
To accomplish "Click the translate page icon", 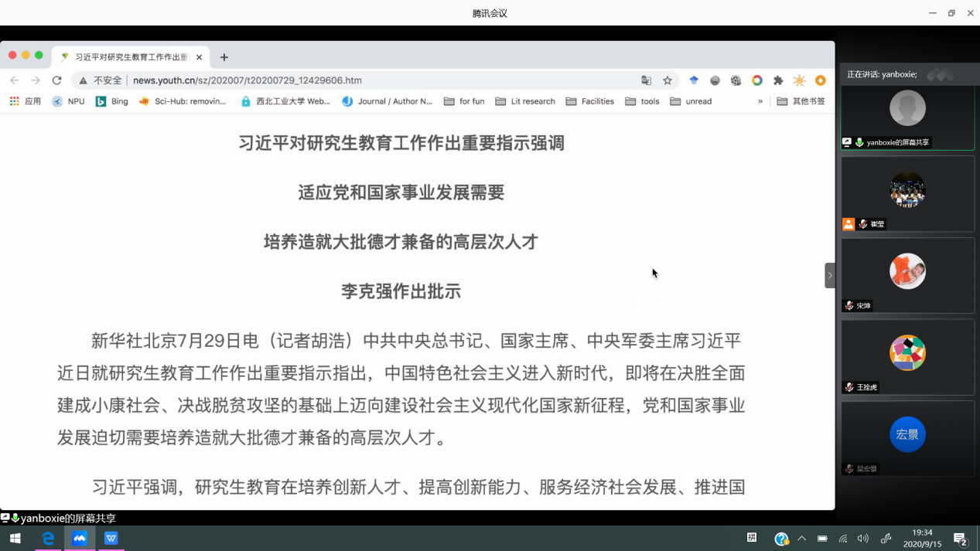I will click(647, 80).
